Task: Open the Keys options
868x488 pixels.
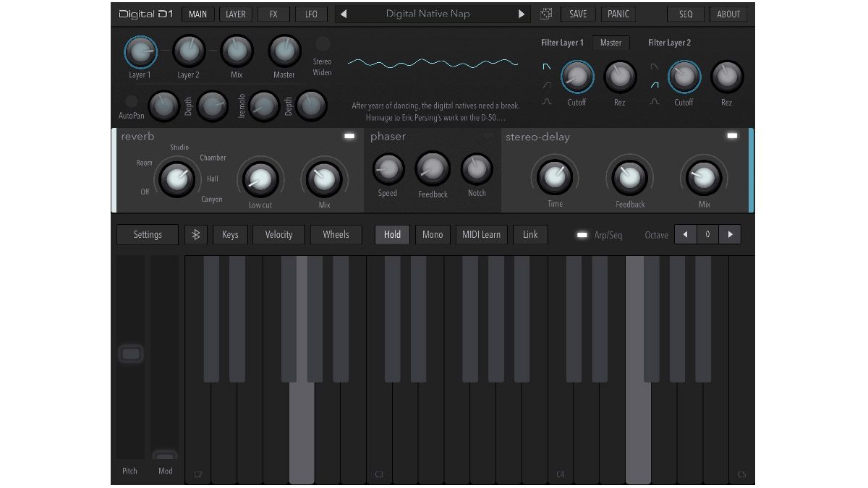Action: [230, 234]
